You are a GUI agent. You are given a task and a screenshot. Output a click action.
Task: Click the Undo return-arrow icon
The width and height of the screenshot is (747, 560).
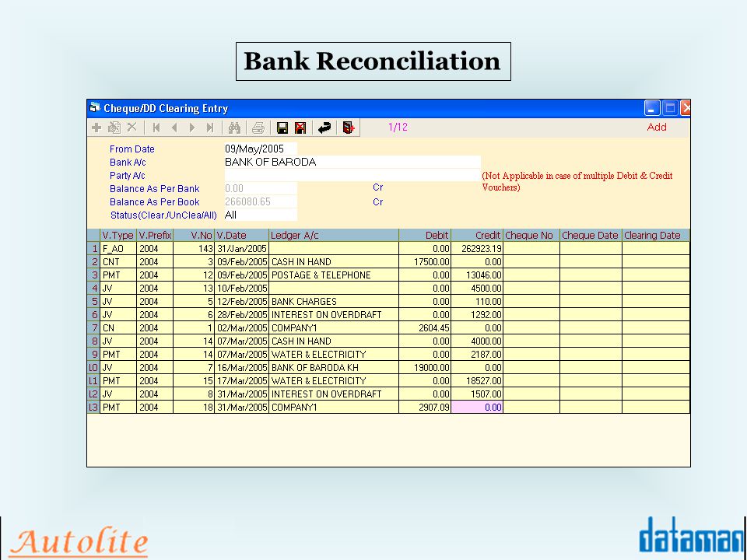pyautogui.click(x=324, y=128)
